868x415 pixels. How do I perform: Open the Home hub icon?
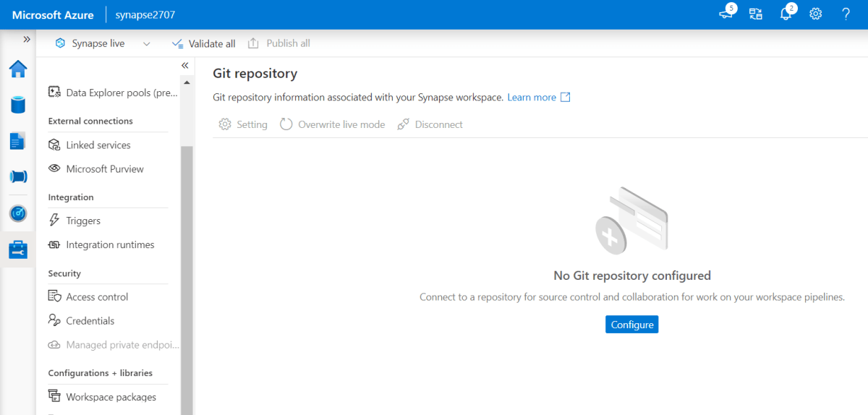(18, 69)
